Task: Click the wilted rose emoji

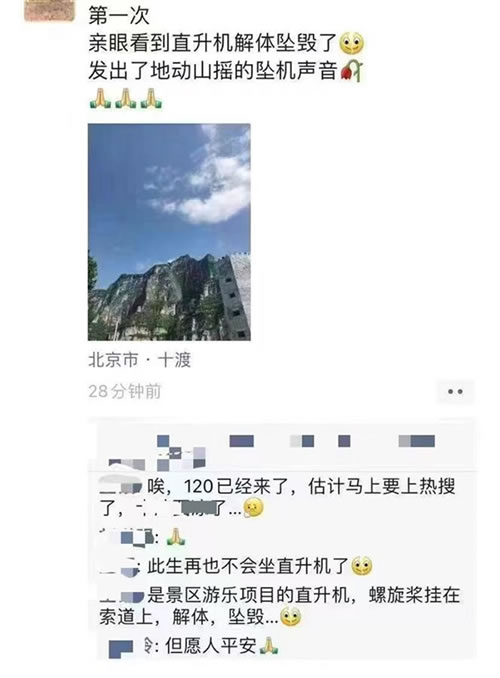Action: click(352, 71)
